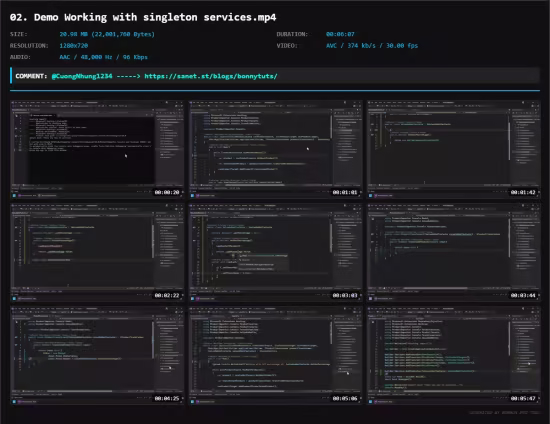Click the title "02. Demo Working with singleton services.mp4"
This screenshot has width=550, height=424.
coord(143,17)
